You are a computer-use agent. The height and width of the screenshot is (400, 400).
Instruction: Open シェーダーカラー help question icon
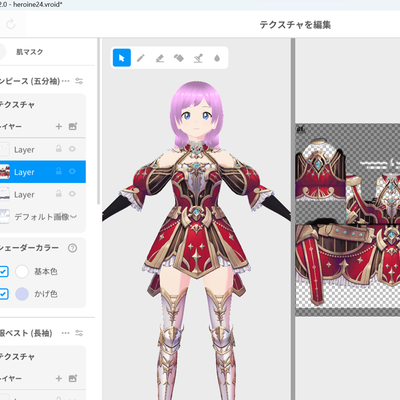72,248
